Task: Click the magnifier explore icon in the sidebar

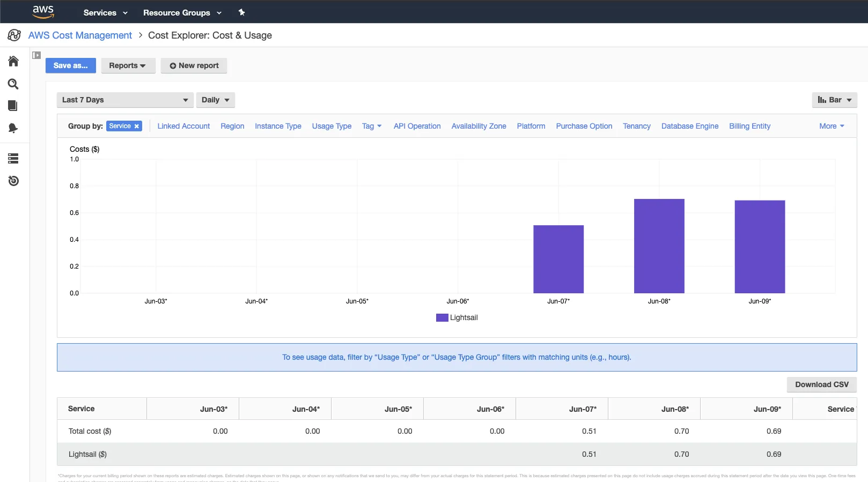Action: 13,84
